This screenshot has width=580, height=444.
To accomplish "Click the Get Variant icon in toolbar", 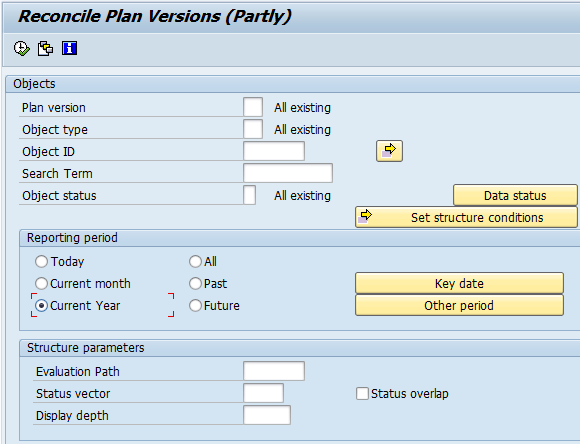I will pos(45,48).
